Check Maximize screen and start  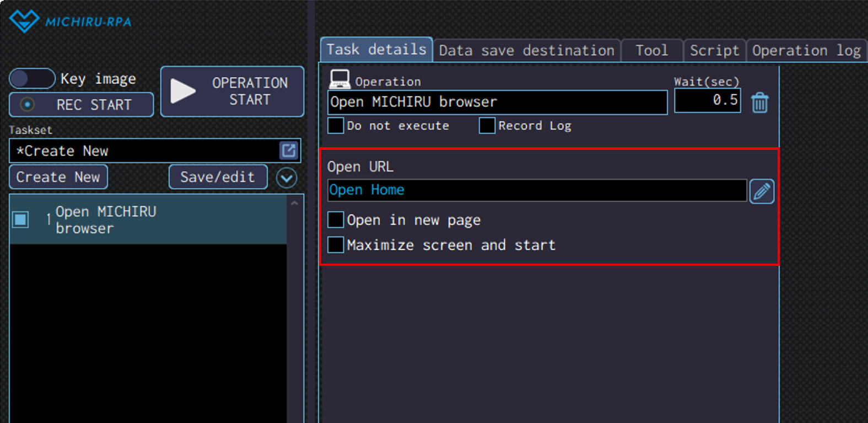(336, 245)
